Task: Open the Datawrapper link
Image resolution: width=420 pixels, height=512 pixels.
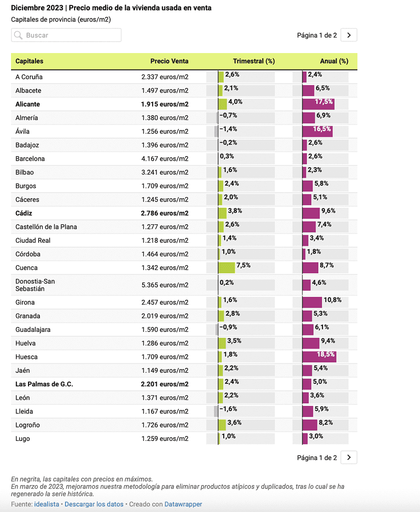Action: coord(183,504)
